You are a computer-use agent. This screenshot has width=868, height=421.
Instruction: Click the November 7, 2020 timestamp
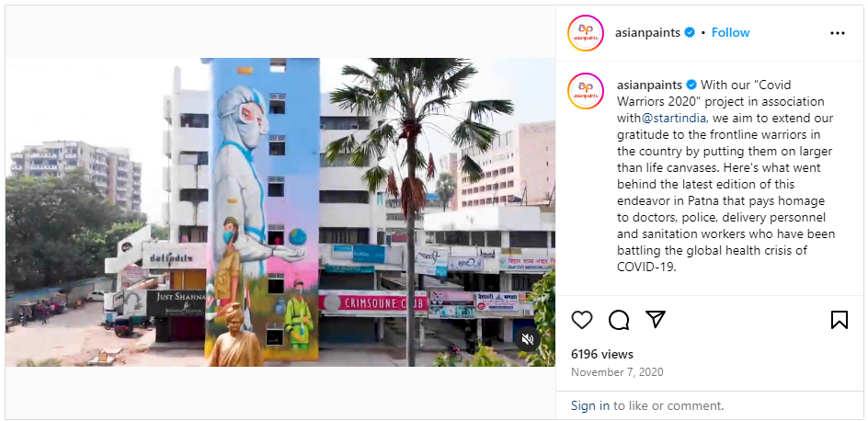pos(617,372)
